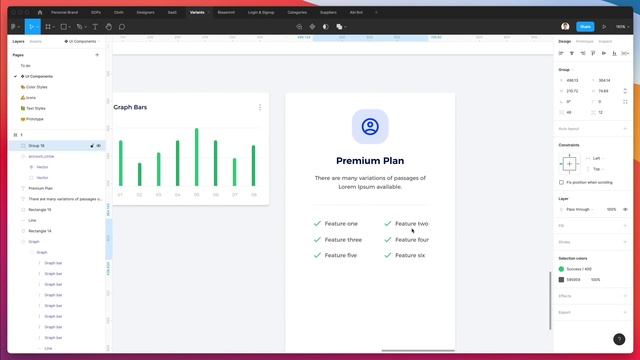Select the Rectangle shape tool
This screenshot has height=360, width=640.
(64, 27)
